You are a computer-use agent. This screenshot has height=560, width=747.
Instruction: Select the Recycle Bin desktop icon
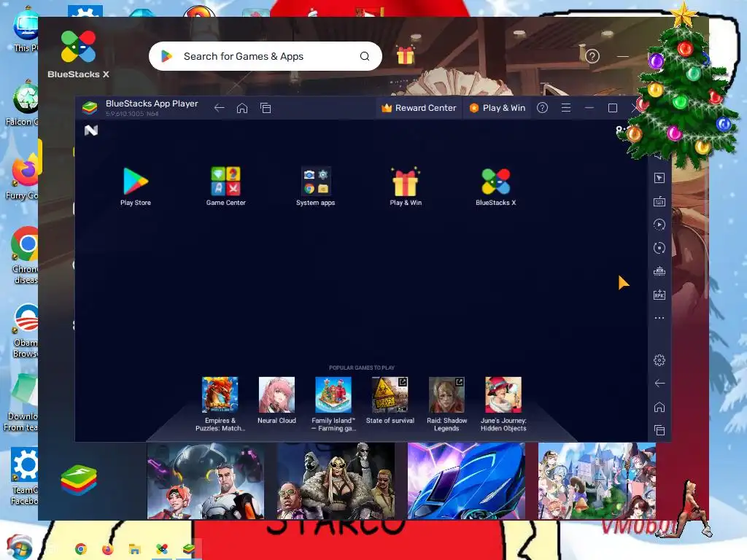(24, 104)
